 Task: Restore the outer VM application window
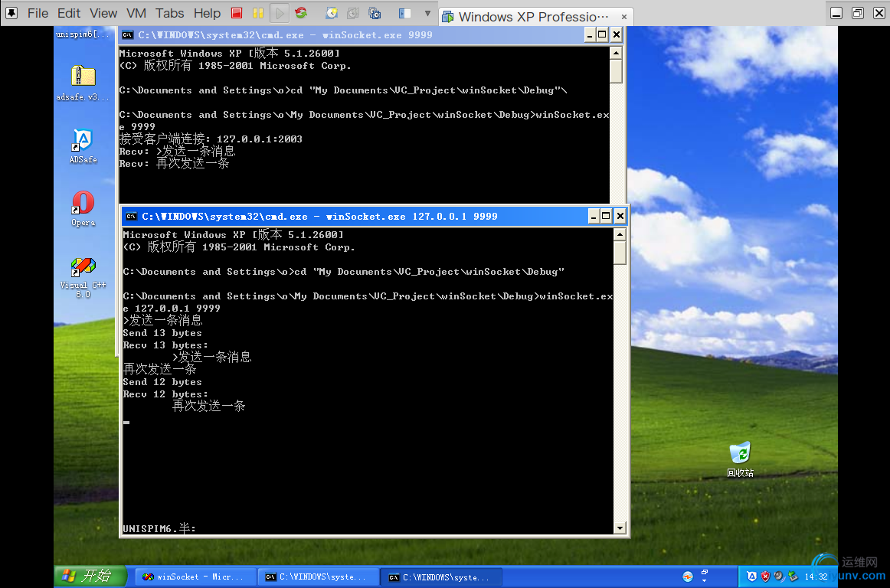pos(858,13)
